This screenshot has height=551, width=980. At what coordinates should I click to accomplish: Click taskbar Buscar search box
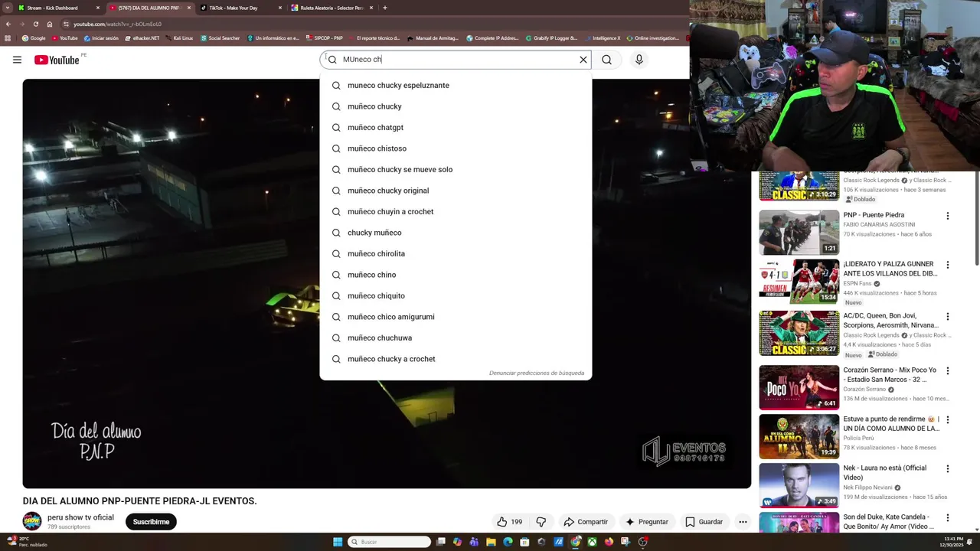[389, 542]
